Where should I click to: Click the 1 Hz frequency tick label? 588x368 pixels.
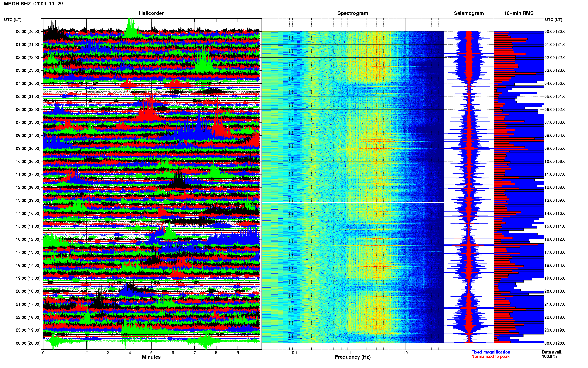point(350,353)
